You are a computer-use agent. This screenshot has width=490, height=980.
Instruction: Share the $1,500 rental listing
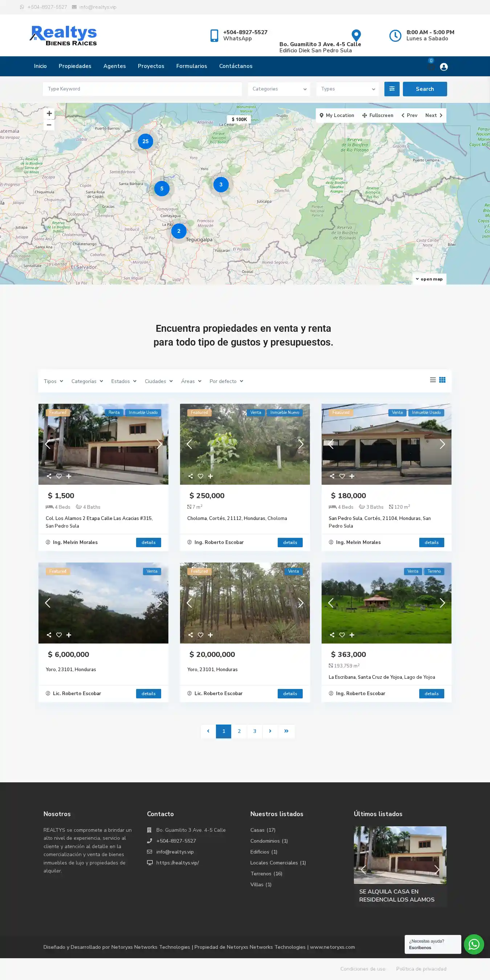click(x=49, y=476)
